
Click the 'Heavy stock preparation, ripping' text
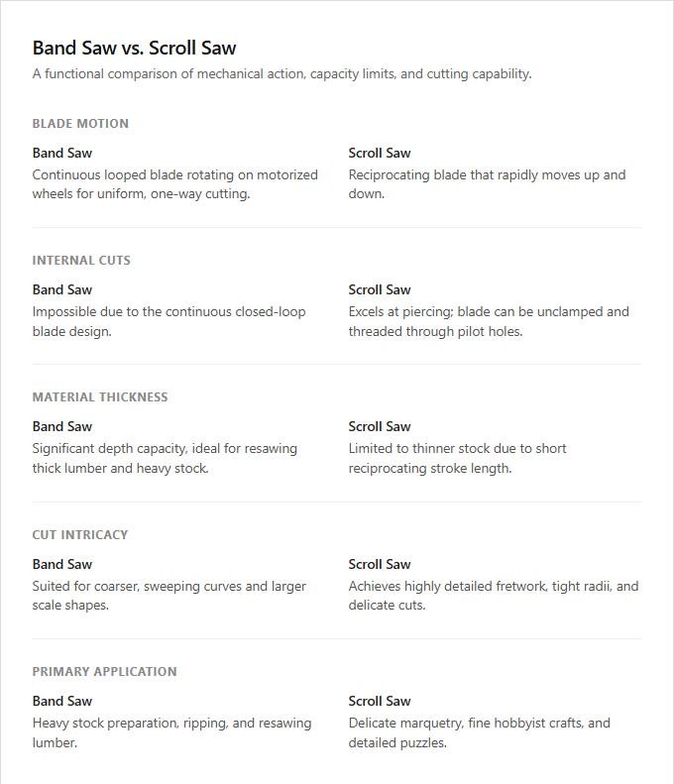pos(172,733)
